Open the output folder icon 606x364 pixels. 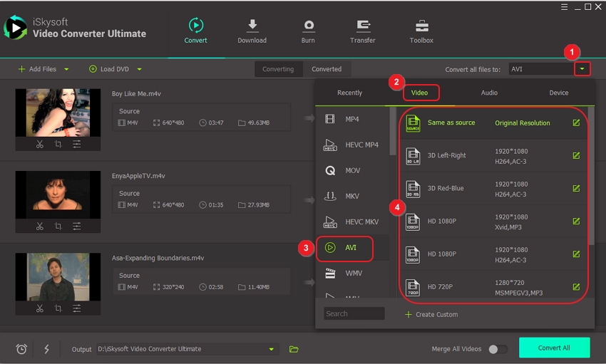294,349
